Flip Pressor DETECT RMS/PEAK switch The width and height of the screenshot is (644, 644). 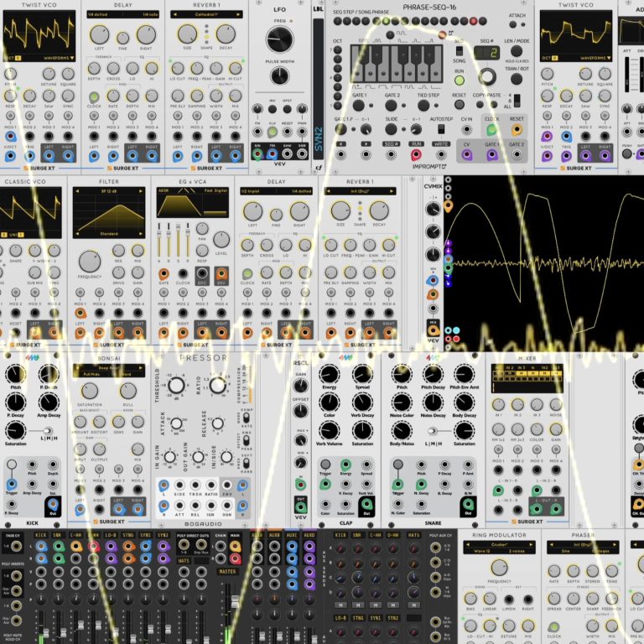click(246, 440)
